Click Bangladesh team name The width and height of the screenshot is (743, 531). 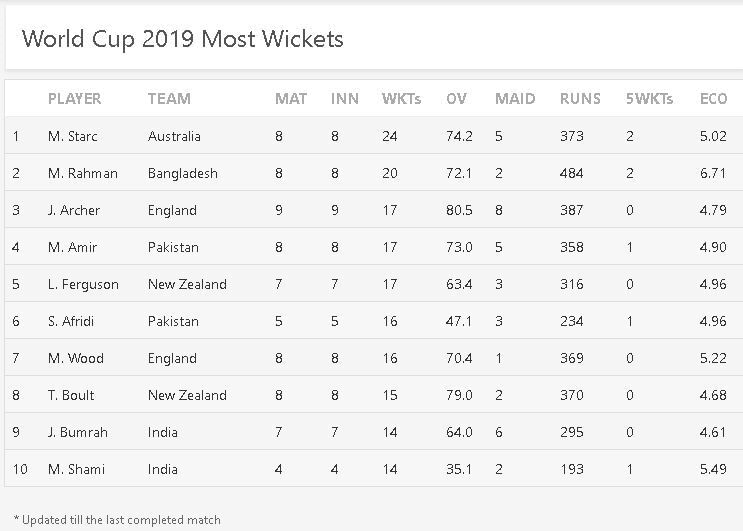(182, 173)
